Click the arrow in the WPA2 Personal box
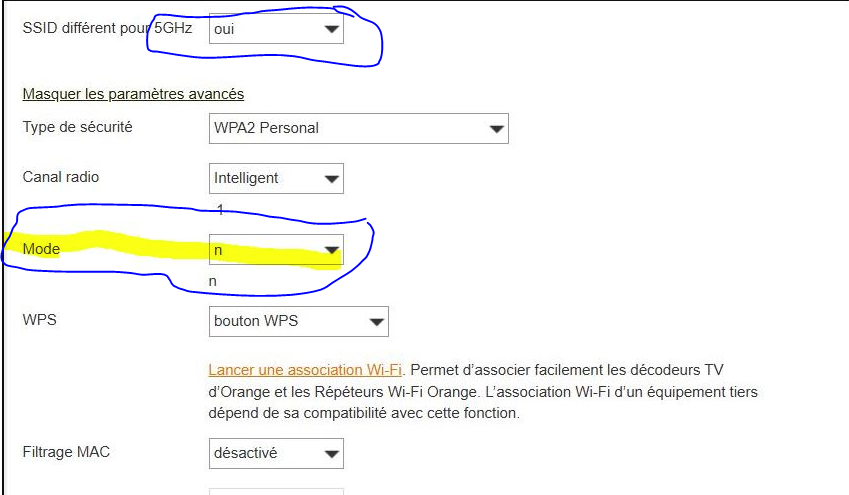849x495 pixels. tap(496, 128)
